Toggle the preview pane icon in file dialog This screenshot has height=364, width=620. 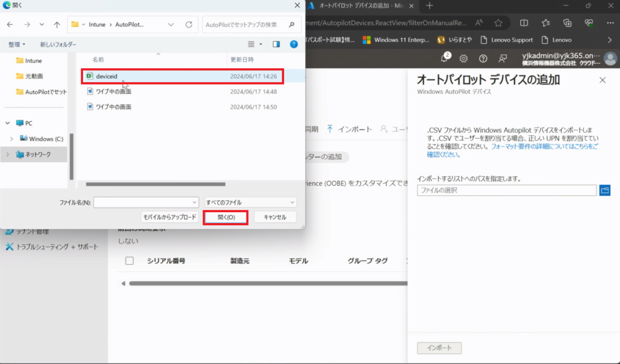[276, 44]
